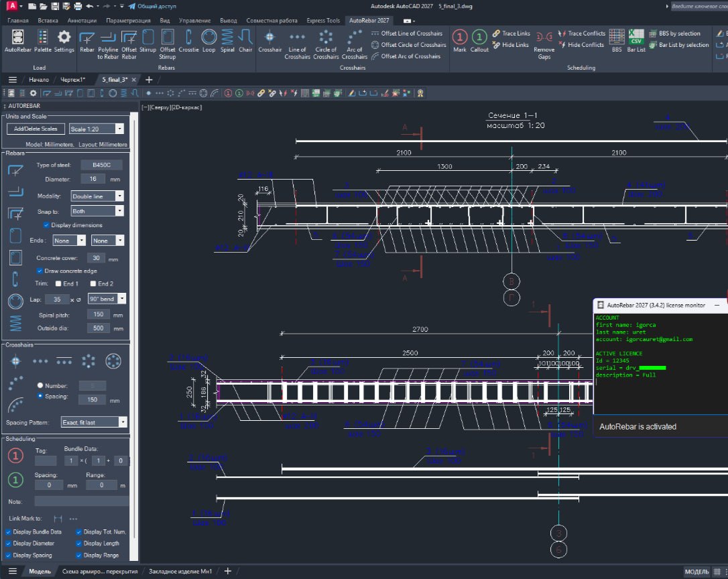Viewport: 728px width, 579px height.
Task: Open AutoRebar Settings gear in ribbon
Action: point(64,41)
